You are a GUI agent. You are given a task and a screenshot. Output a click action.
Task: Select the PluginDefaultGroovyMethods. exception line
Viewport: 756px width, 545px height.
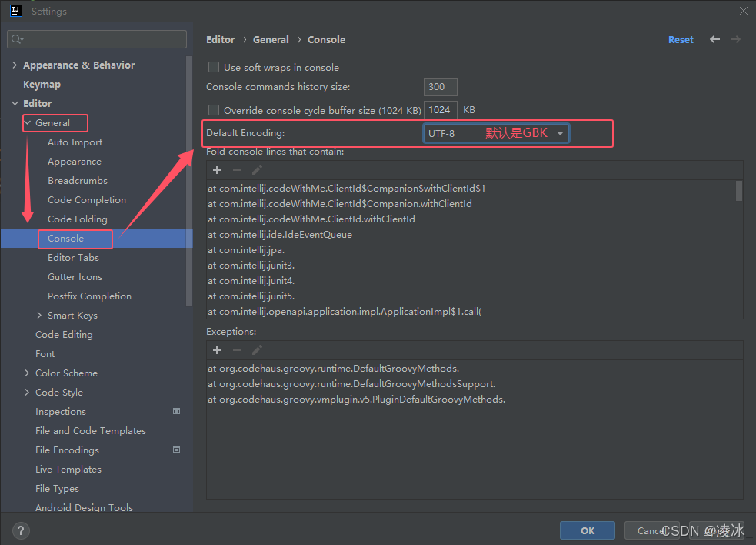click(x=356, y=400)
